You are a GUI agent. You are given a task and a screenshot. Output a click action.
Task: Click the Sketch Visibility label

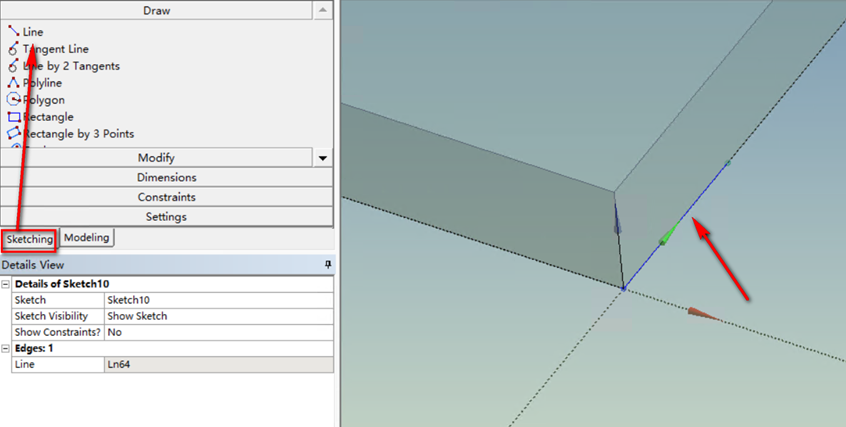coord(51,316)
